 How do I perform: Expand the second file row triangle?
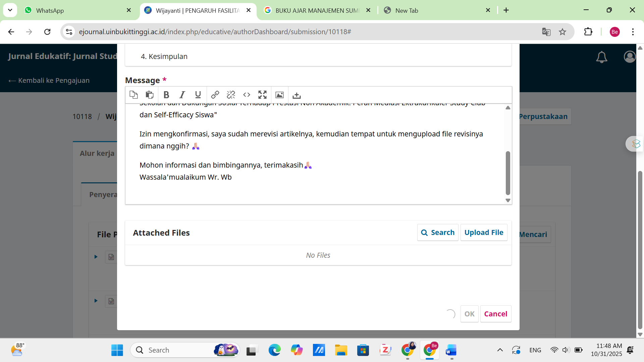[x=96, y=301]
